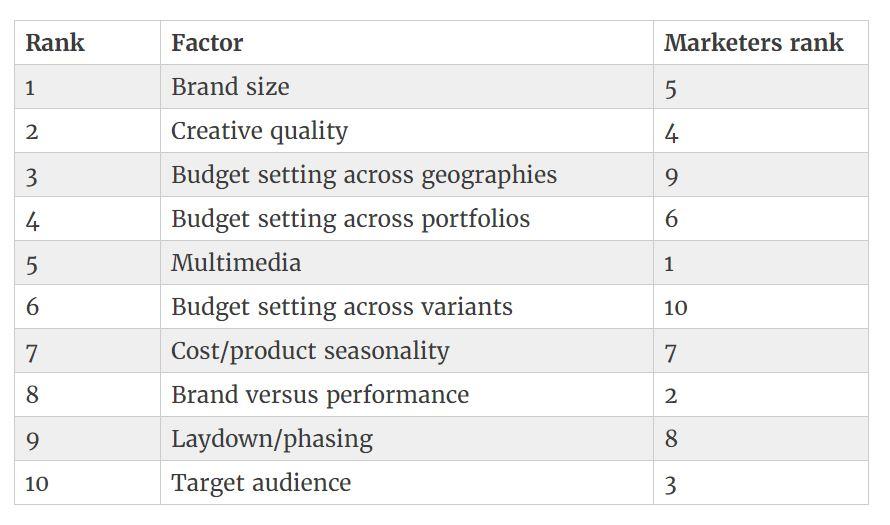Viewport: 890px width, 525px height.
Task: Select the Cost/product seasonality cell
Action: coord(310,351)
